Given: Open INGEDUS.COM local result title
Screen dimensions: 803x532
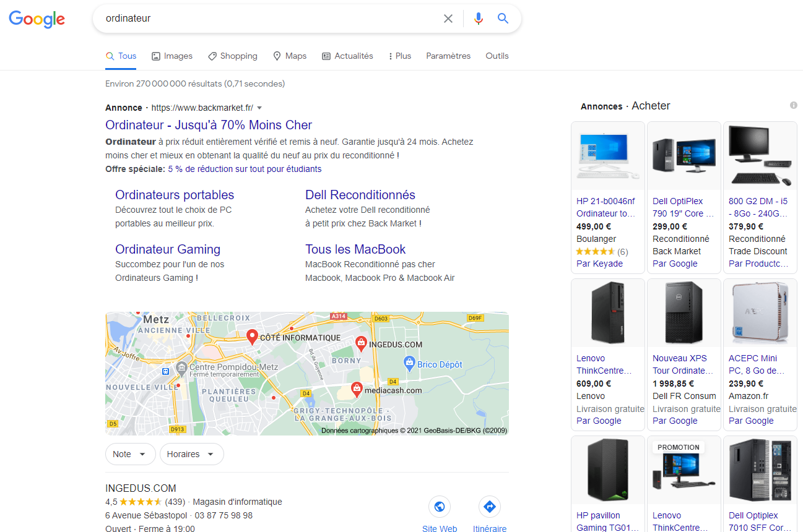Looking at the screenshot, I should 141,488.
